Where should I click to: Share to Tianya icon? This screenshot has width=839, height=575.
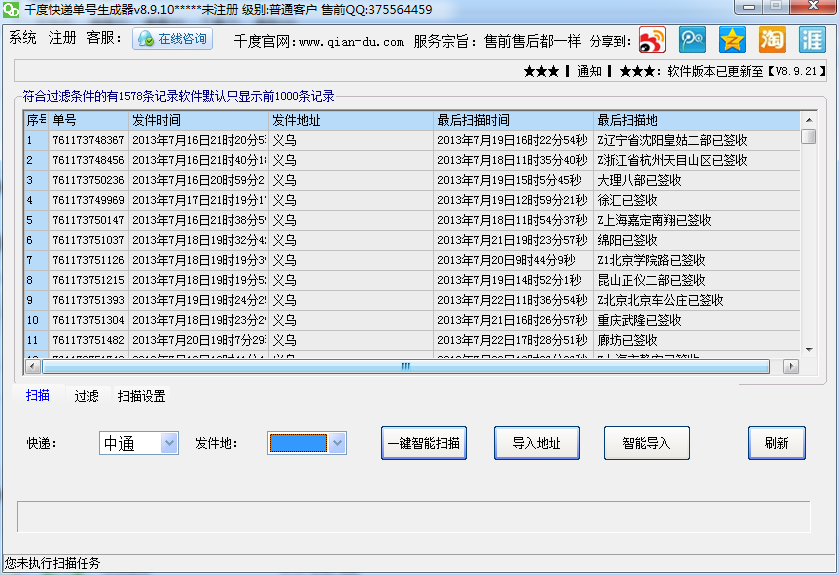(813, 40)
